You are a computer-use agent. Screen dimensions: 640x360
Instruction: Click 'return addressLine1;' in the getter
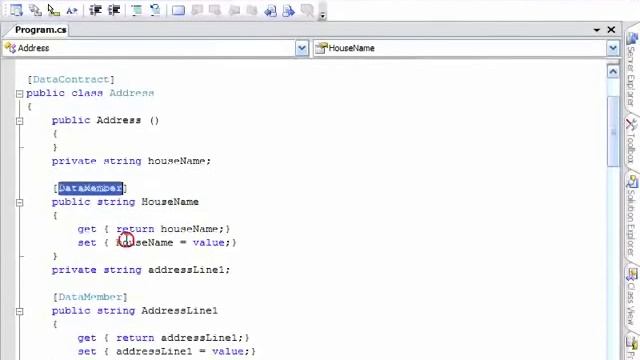click(x=180, y=338)
